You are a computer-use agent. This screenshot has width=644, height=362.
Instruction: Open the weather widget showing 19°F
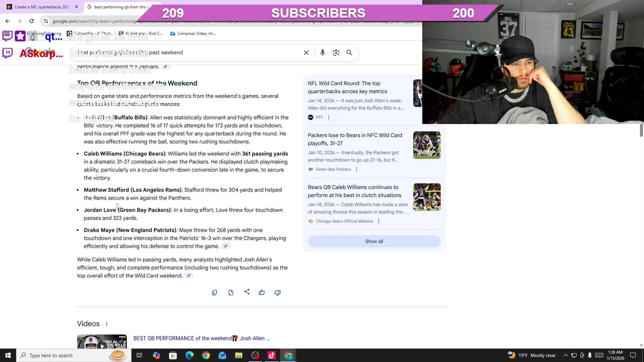(531, 355)
